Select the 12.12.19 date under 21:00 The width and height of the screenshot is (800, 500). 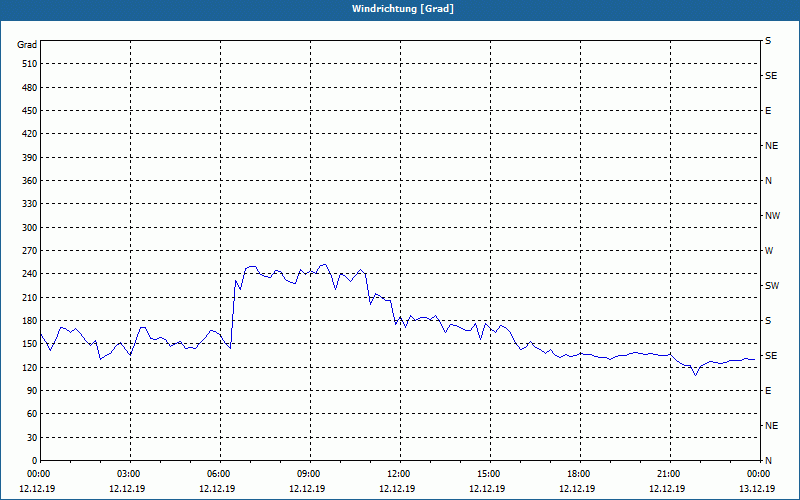pyautogui.click(x=667, y=488)
